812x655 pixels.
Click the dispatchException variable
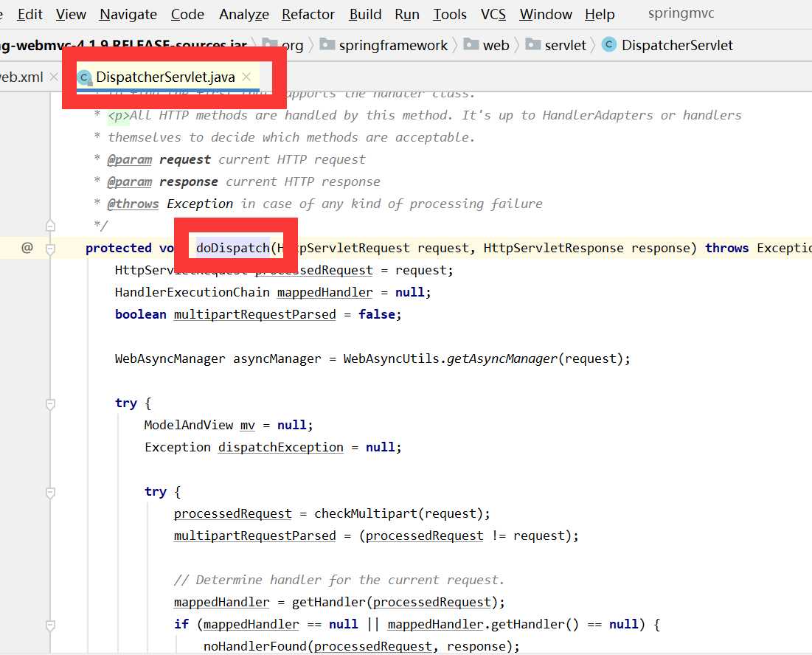pyautogui.click(x=281, y=448)
